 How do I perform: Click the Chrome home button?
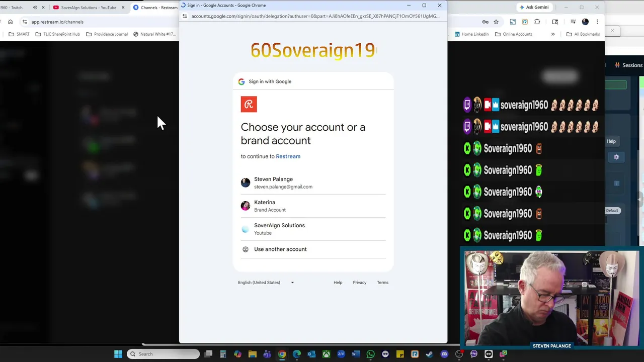[10, 22]
